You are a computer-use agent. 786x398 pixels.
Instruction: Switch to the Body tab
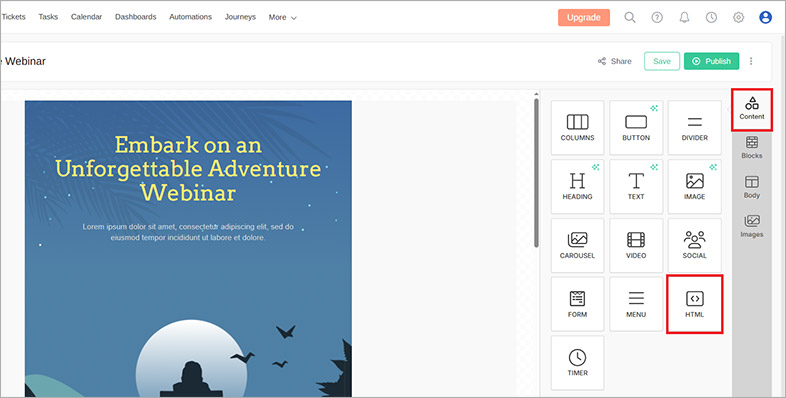pyautogui.click(x=751, y=187)
